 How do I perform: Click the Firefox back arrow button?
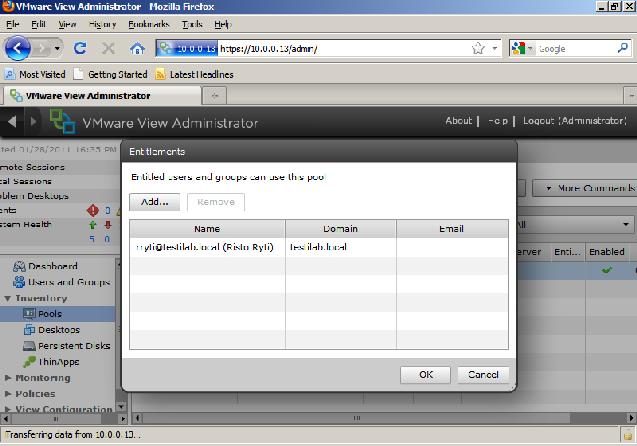coord(17,48)
